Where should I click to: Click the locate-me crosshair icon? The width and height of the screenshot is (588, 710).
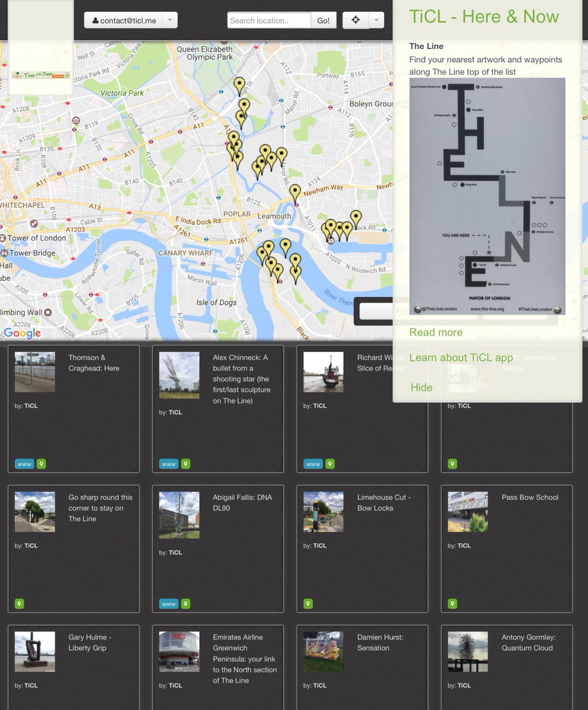click(356, 20)
